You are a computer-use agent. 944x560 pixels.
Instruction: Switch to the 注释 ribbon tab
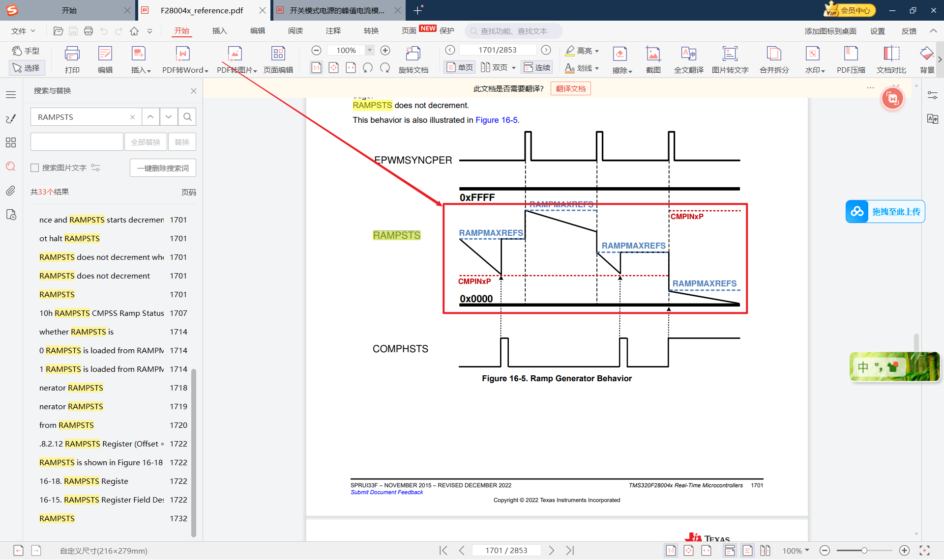point(333,31)
